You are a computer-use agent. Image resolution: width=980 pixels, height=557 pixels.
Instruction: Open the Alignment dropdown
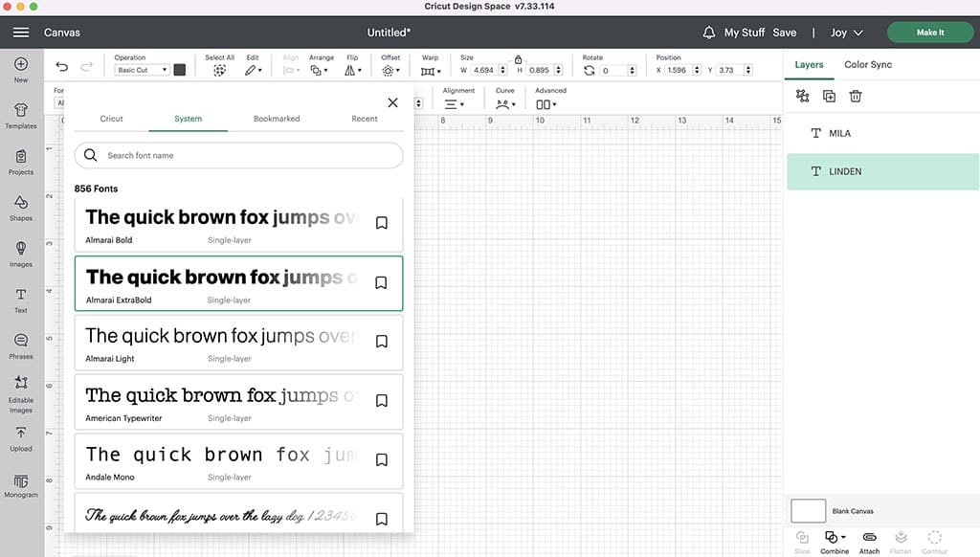pyautogui.click(x=455, y=104)
